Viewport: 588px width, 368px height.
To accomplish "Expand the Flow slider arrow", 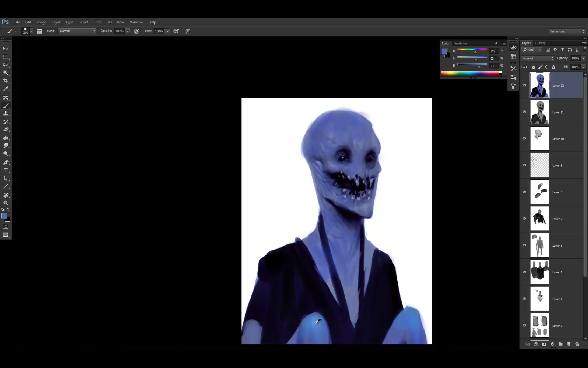I will pyautogui.click(x=168, y=31).
